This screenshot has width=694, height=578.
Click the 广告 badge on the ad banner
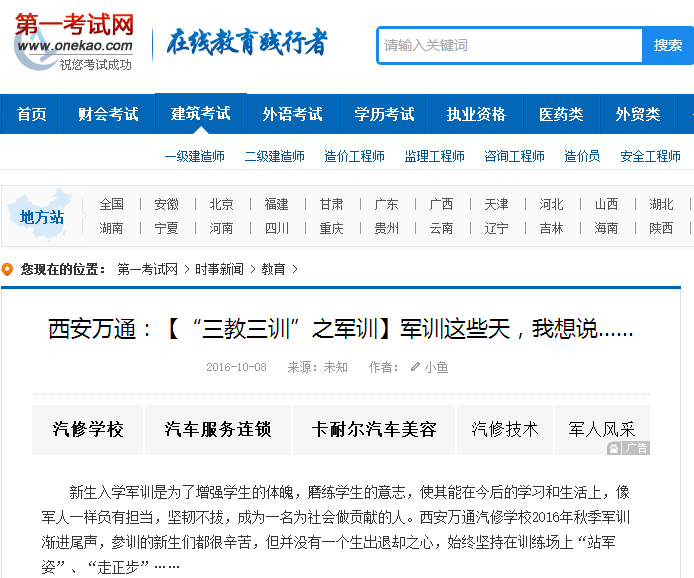pos(629,448)
